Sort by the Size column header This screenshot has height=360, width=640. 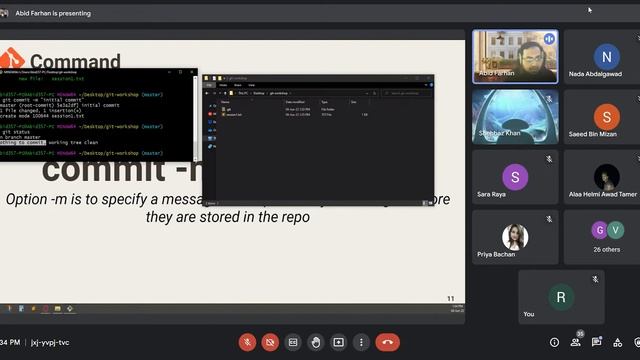(353, 102)
